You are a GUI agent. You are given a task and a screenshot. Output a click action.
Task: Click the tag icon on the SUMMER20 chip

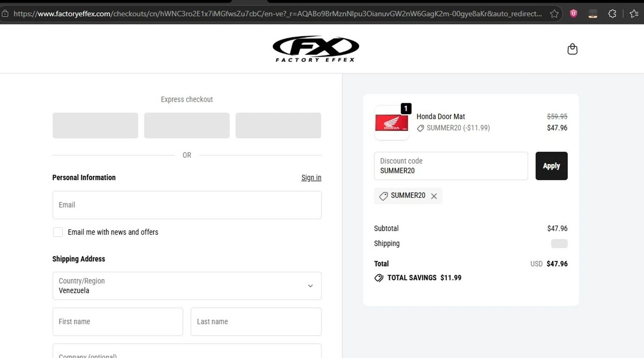point(383,196)
